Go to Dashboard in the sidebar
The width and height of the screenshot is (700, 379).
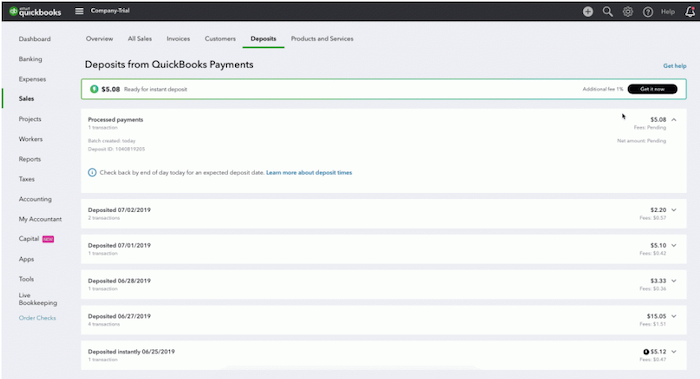pos(35,39)
